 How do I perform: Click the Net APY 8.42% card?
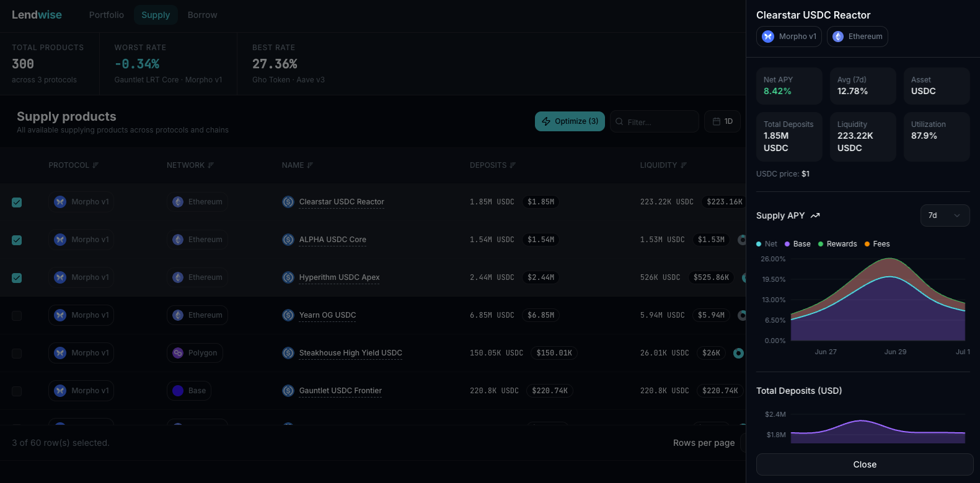point(789,86)
